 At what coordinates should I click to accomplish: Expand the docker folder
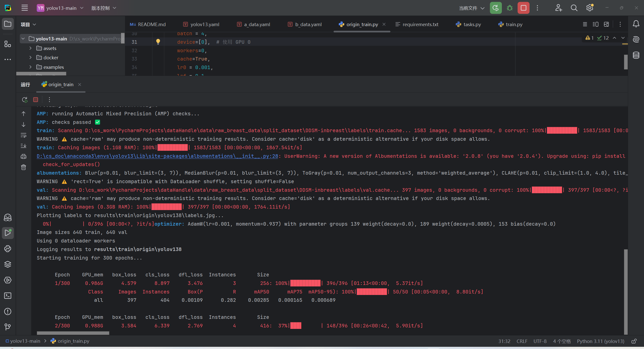[30, 57]
